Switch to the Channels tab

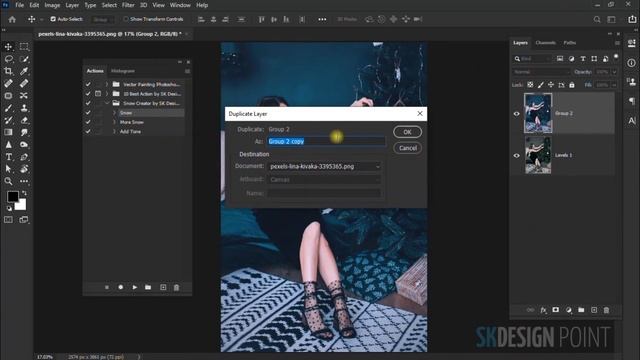546,43
